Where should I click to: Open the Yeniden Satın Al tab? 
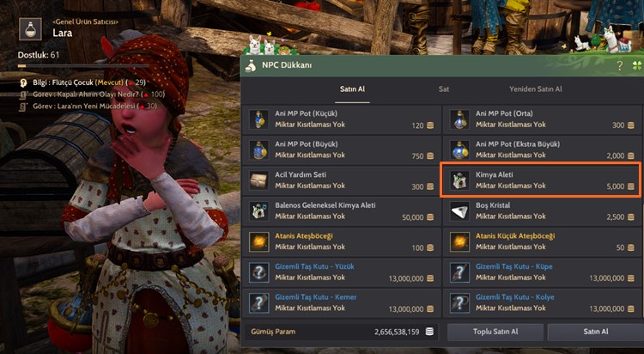(x=535, y=89)
